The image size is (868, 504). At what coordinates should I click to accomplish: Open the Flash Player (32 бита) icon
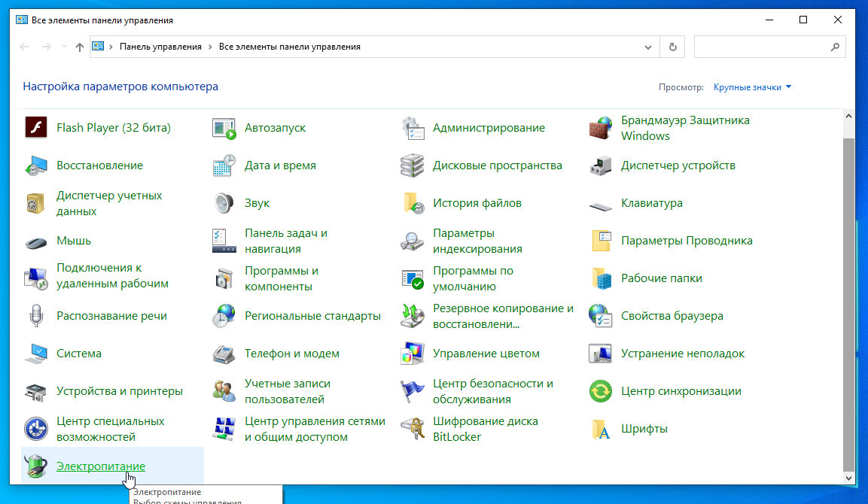coord(36,128)
